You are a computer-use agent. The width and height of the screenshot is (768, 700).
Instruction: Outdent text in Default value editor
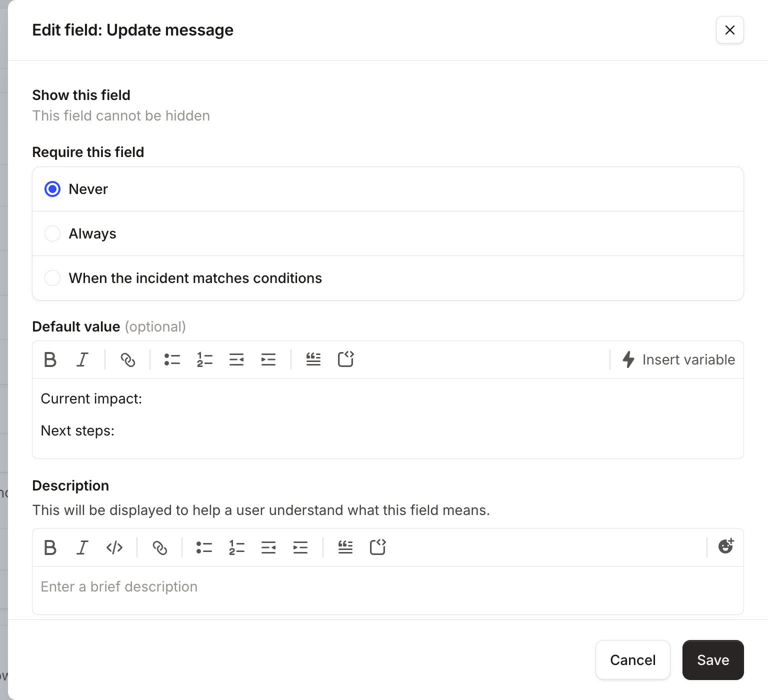point(236,359)
